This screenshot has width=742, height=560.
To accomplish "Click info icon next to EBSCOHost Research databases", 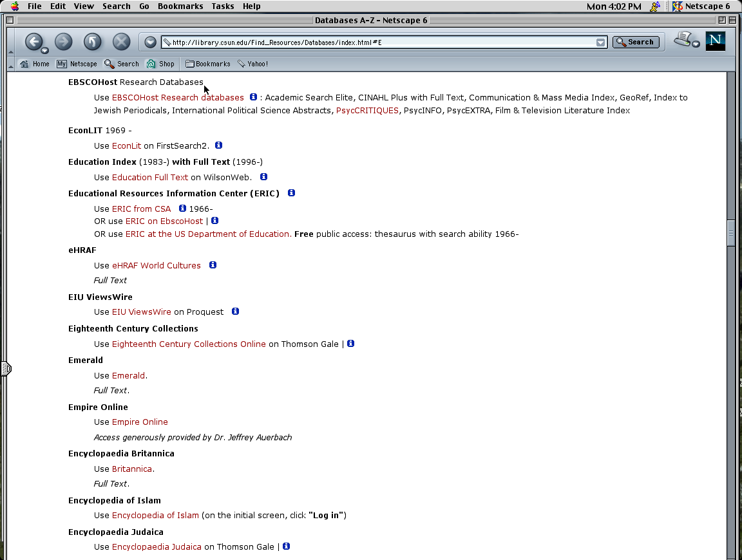I will 254,97.
